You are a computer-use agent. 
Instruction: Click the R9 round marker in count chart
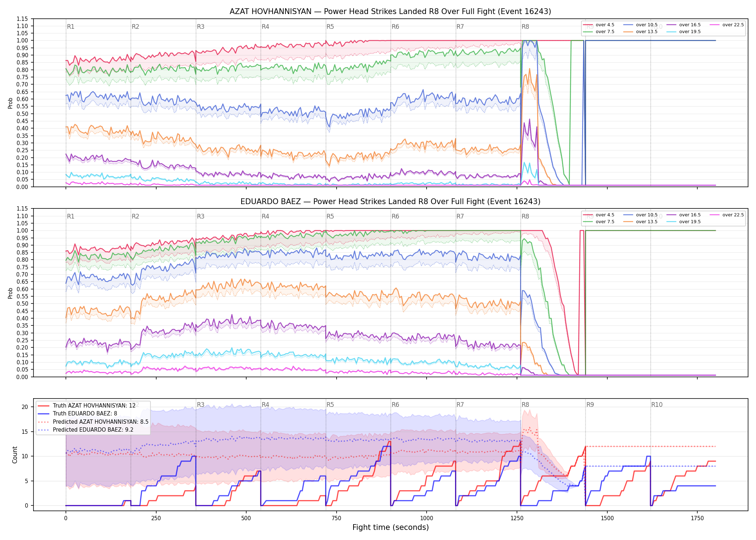point(590,405)
